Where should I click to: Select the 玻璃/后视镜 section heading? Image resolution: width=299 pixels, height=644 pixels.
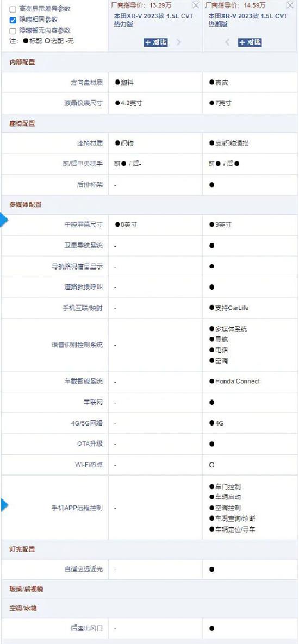click(26, 589)
